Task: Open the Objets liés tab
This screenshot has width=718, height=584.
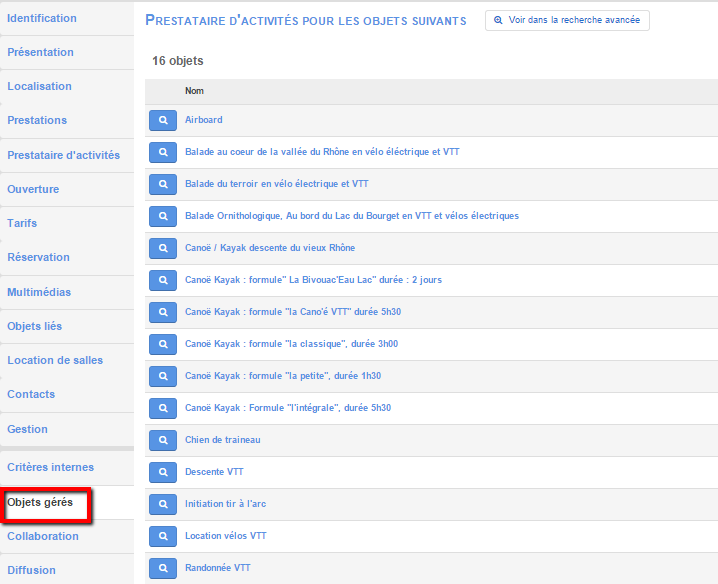Action: pos(67,326)
